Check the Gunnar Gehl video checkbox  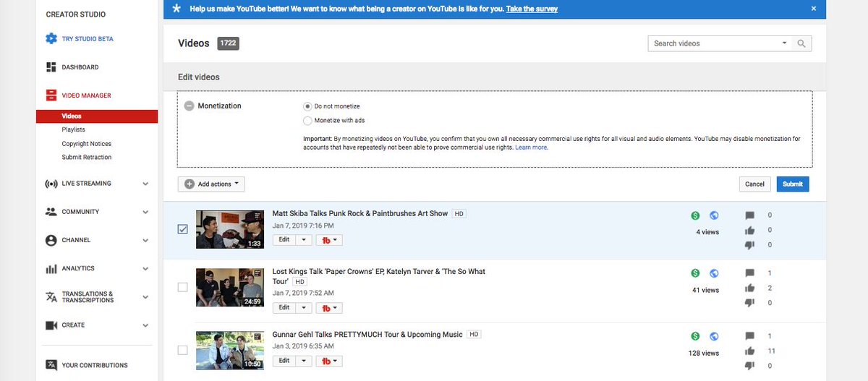pyautogui.click(x=182, y=351)
